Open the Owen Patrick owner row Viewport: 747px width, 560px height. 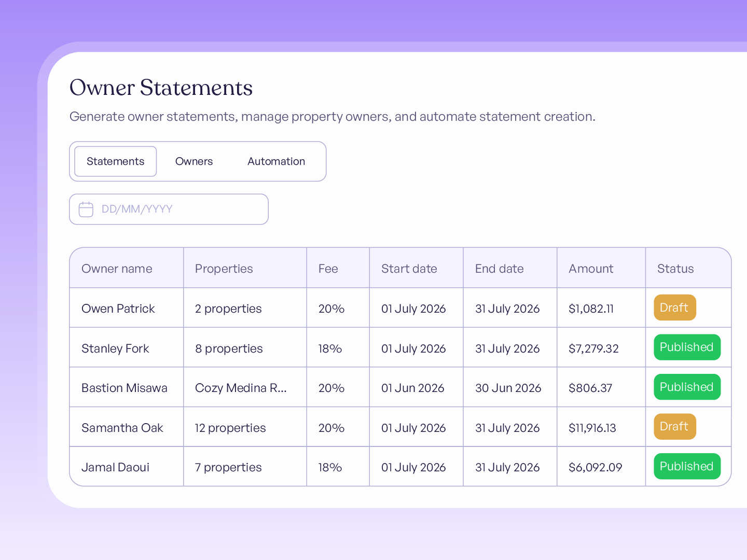coord(400,308)
